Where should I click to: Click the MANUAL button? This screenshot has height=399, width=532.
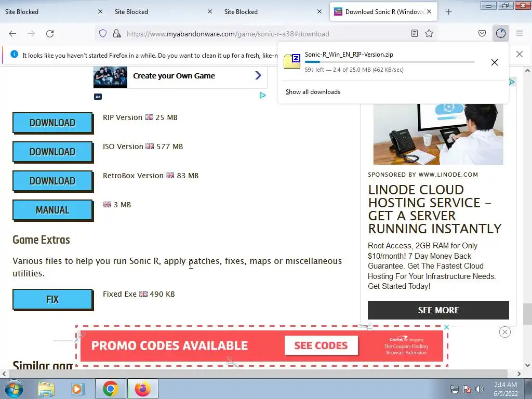click(x=52, y=210)
